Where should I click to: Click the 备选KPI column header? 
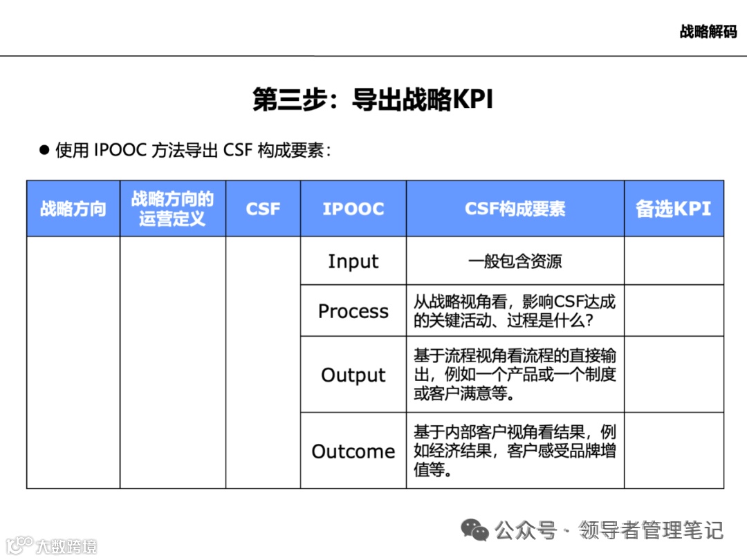pos(674,209)
